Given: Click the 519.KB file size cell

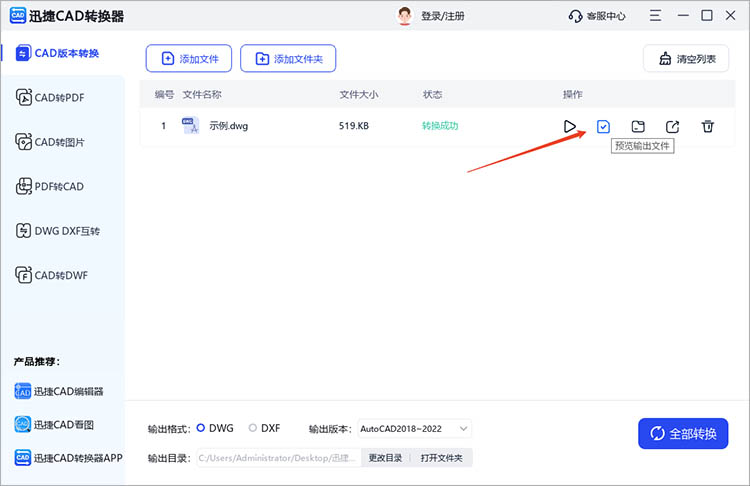Looking at the screenshot, I should 354,126.
